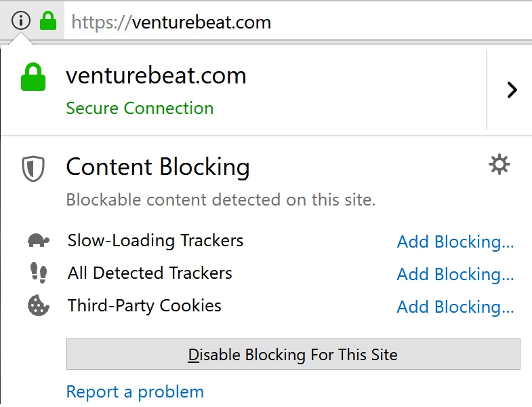Disable Blocking For This Site
This screenshot has width=532, height=407.
(x=293, y=354)
